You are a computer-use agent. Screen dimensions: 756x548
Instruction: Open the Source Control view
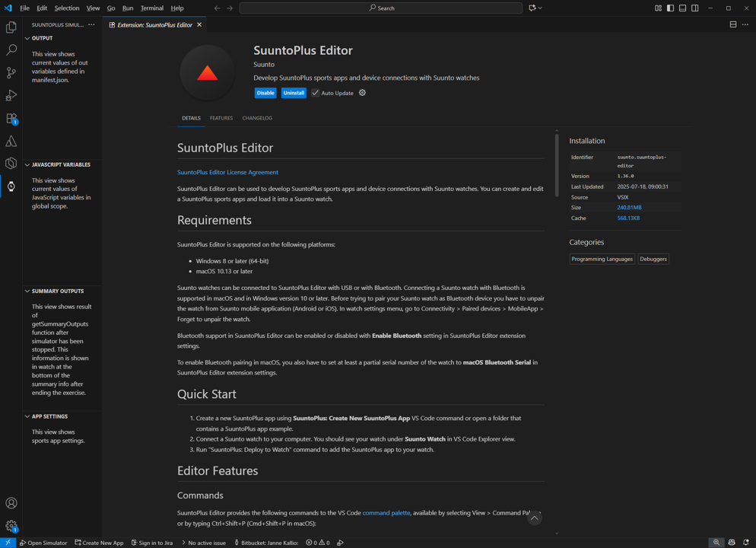tap(11, 73)
